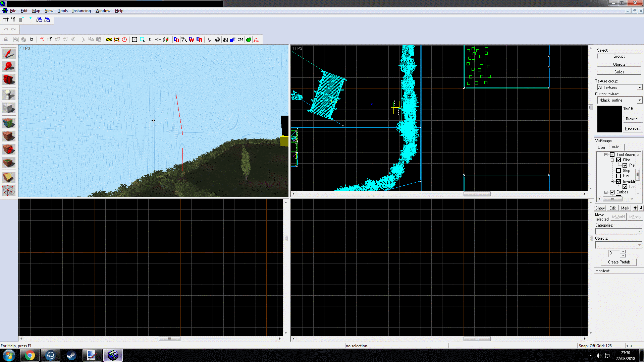Viewport: 644px width, 362px height.
Task: Collapse the Entities tree node
Action: [x=606, y=192]
